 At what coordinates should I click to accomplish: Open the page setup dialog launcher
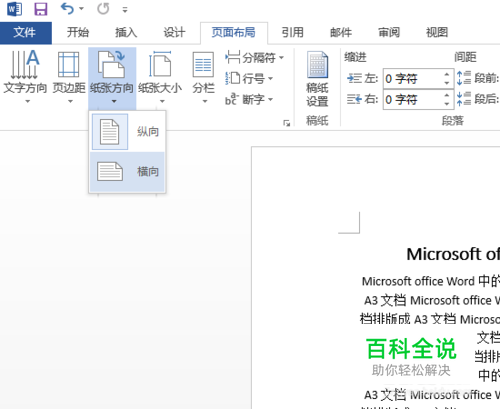tap(286, 123)
